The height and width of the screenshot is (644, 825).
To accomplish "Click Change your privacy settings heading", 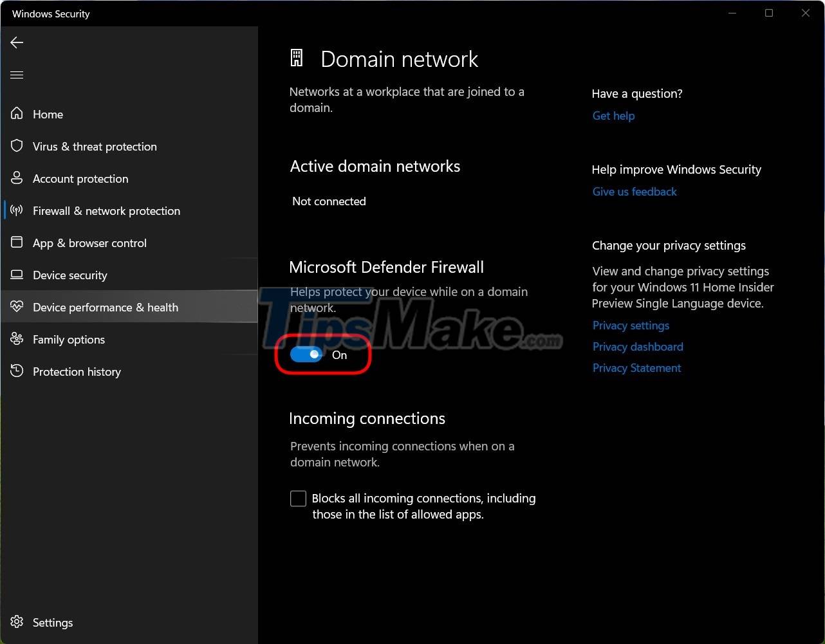I will click(x=669, y=246).
